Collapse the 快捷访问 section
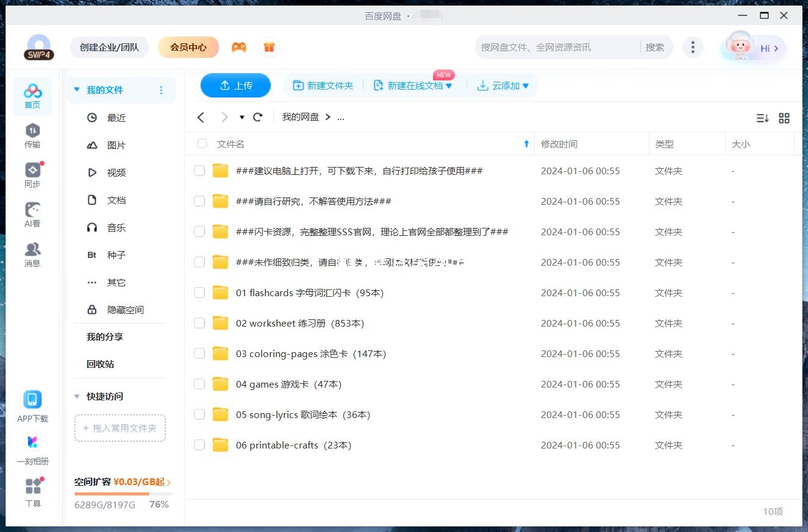The image size is (808, 532). [x=77, y=396]
